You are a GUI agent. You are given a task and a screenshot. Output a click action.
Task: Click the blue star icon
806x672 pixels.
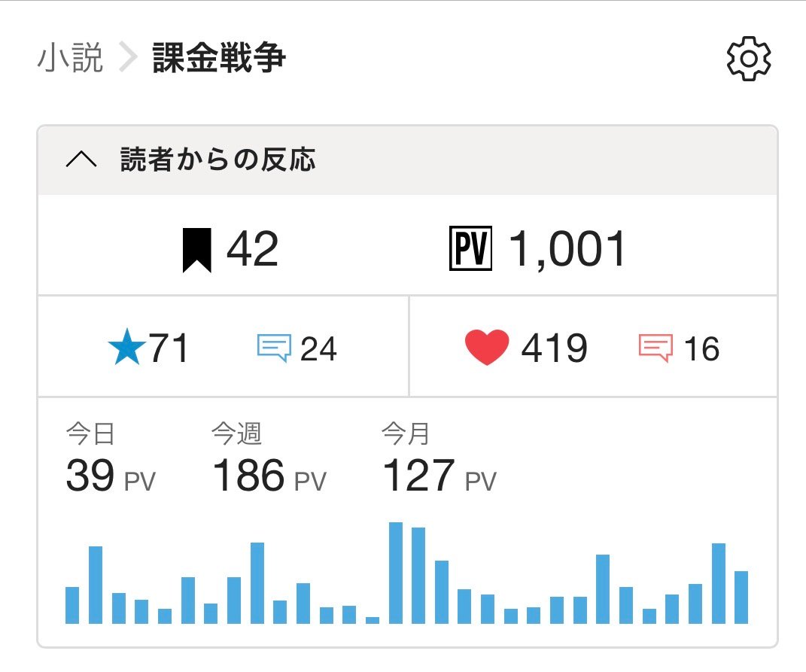pos(126,349)
